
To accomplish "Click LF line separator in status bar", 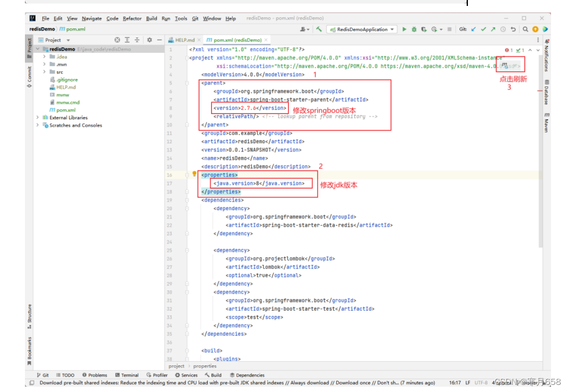I will 468,382.
